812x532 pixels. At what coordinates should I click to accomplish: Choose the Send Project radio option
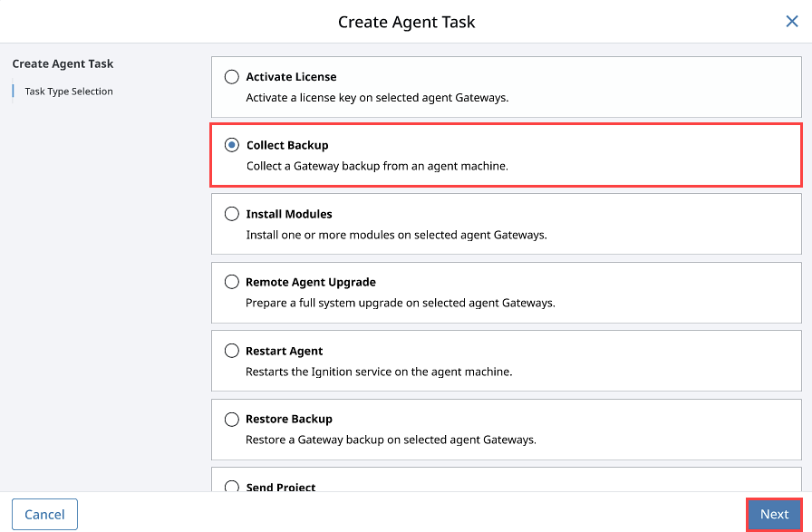[231, 487]
